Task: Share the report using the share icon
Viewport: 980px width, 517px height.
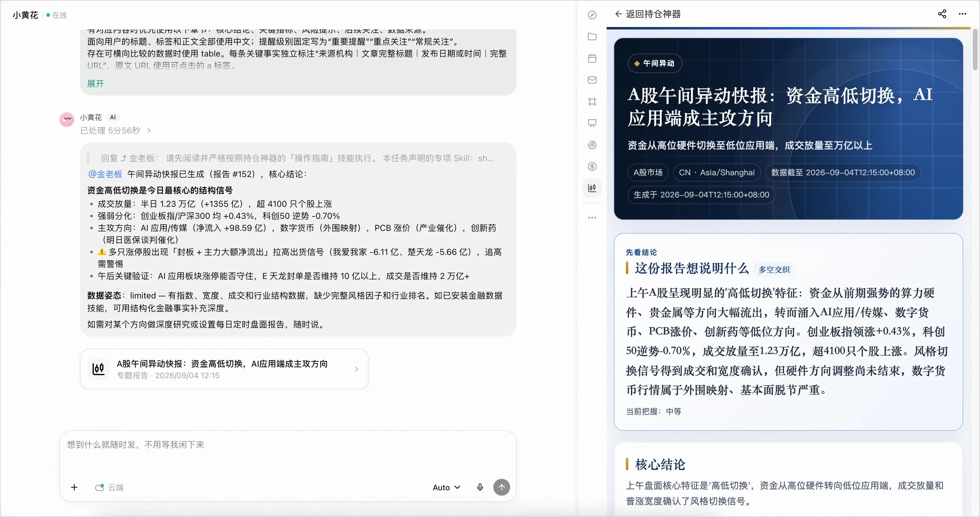Action: 942,14
